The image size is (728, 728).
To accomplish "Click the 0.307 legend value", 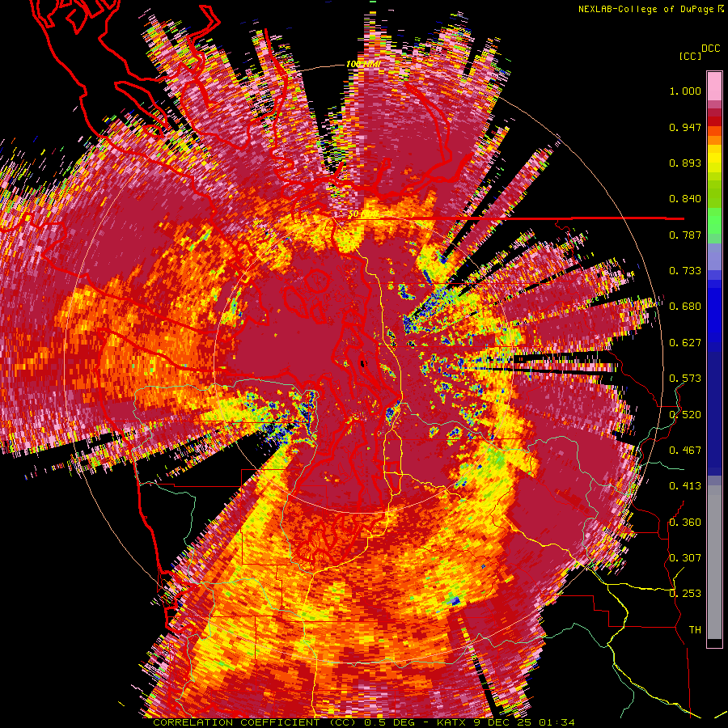I will coord(685,558).
